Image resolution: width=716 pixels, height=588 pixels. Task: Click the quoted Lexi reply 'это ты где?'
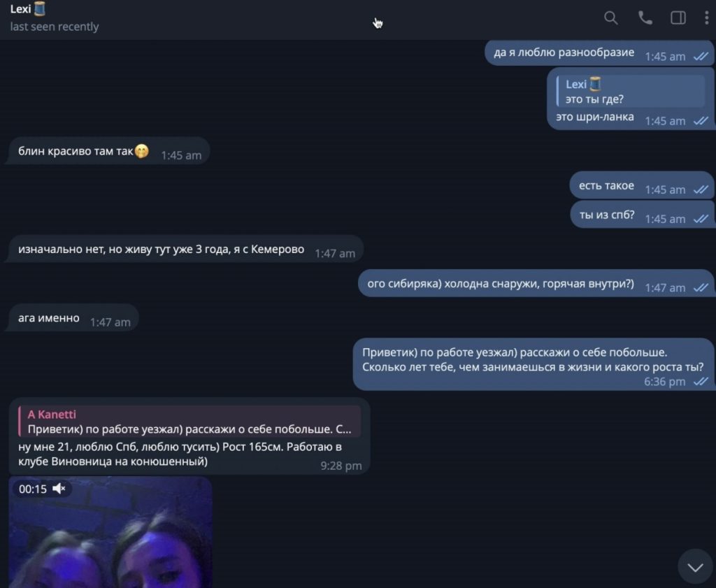[631, 92]
